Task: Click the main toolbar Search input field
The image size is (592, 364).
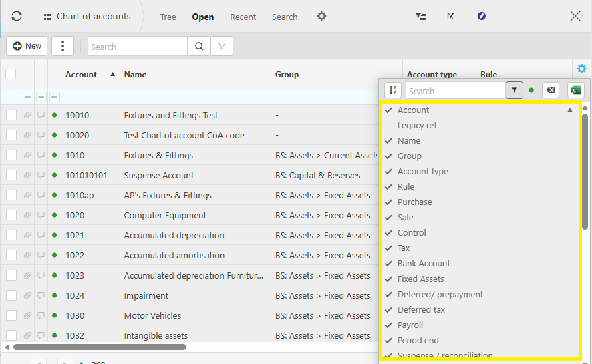Action: pyautogui.click(x=137, y=47)
